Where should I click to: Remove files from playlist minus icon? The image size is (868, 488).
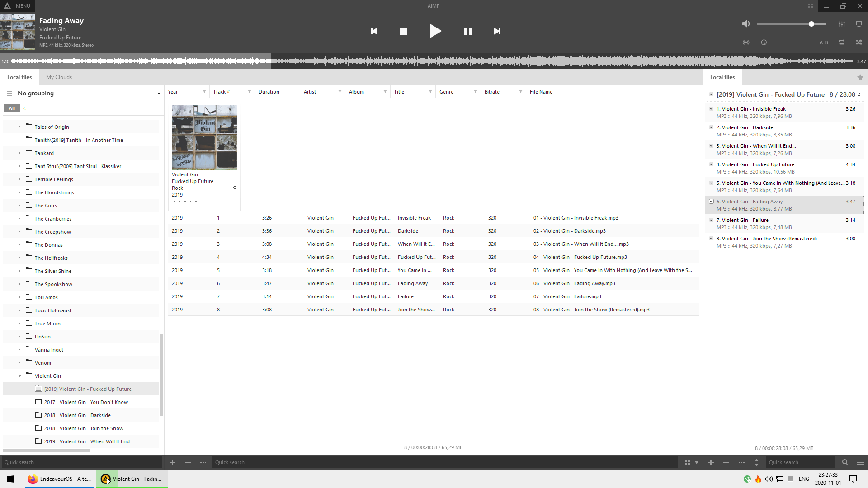726,462
